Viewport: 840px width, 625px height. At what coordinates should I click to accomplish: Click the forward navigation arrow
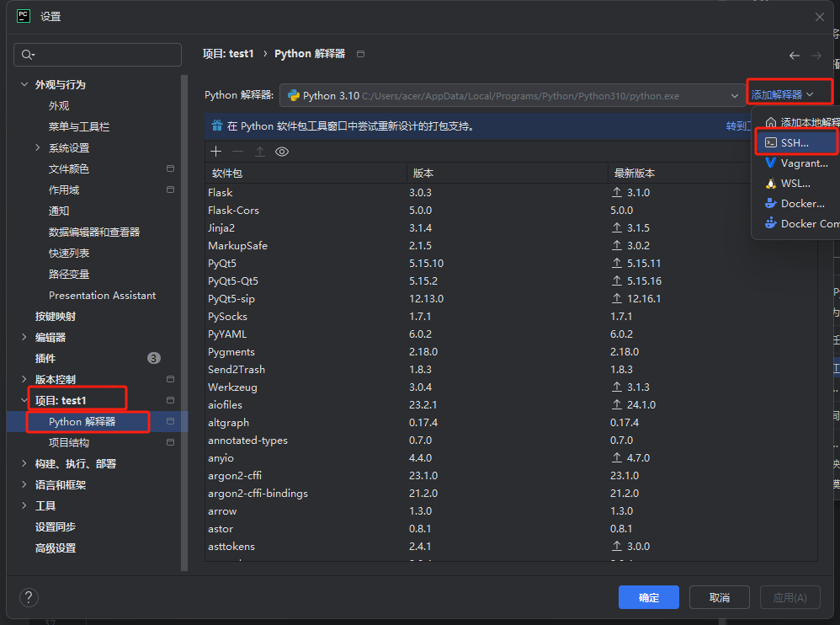816,56
